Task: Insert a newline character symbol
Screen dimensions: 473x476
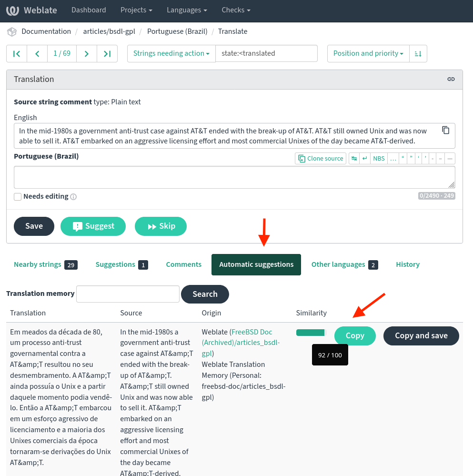Action: click(365, 159)
